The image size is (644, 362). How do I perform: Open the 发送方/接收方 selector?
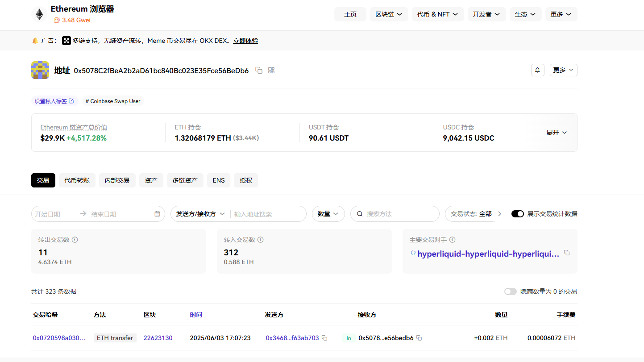(200, 214)
